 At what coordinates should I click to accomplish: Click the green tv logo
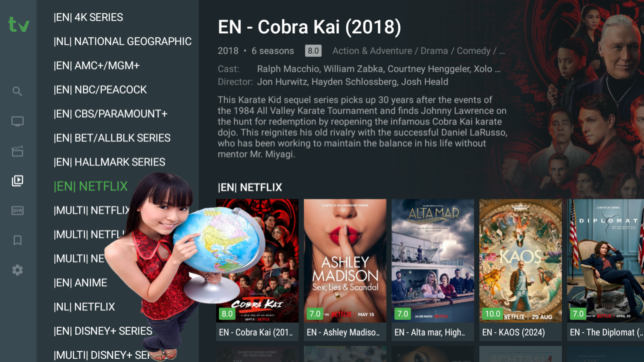click(19, 25)
